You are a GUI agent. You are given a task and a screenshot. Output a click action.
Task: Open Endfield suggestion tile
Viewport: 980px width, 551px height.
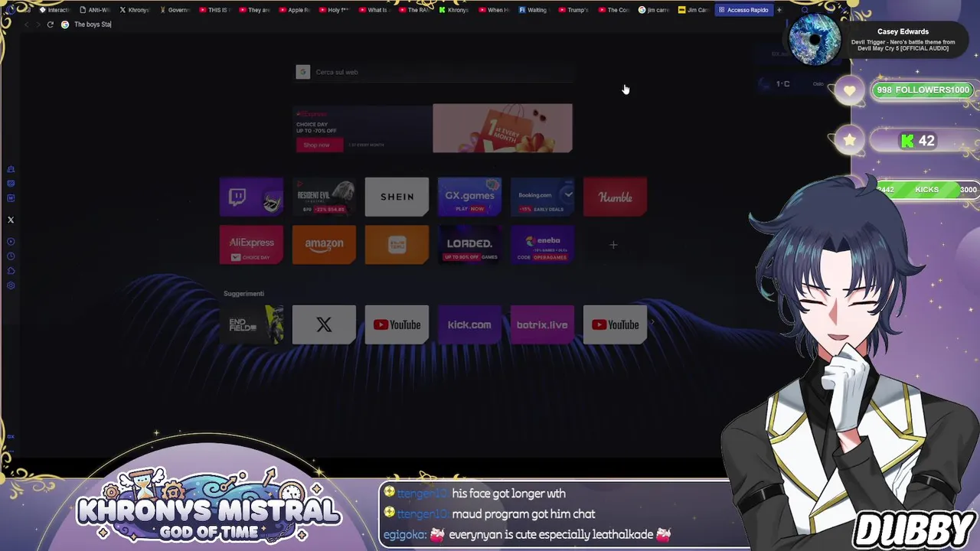click(251, 325)
